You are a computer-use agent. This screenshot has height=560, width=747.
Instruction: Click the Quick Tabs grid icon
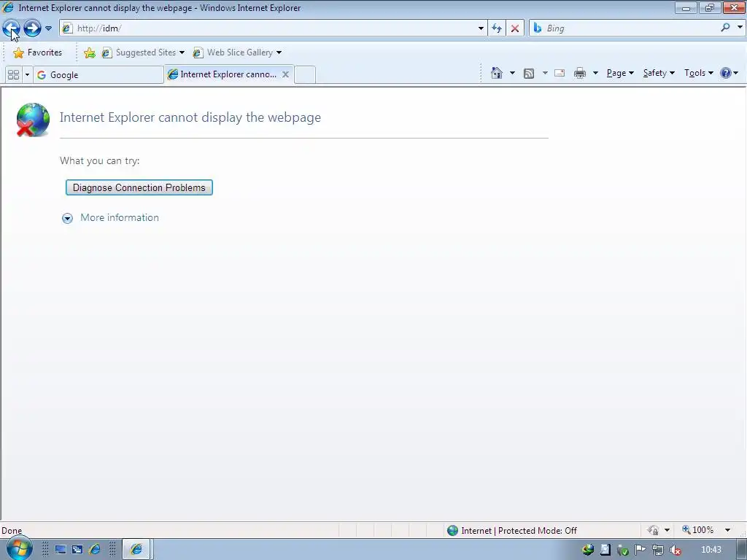coord(13,75)
